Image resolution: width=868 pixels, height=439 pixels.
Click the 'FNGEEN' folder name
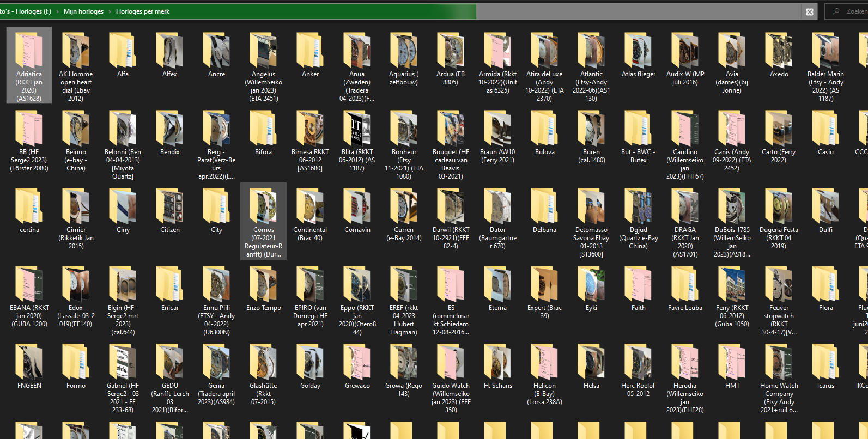29,386
